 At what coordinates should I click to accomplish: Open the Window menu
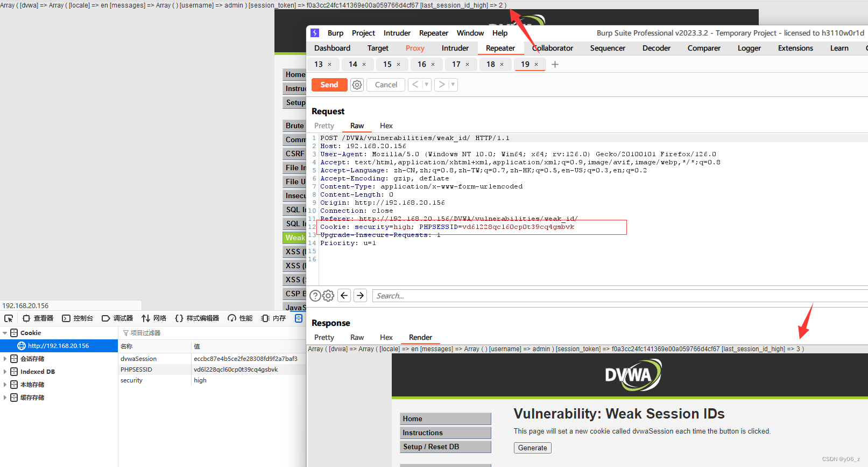tap(470, 33)
